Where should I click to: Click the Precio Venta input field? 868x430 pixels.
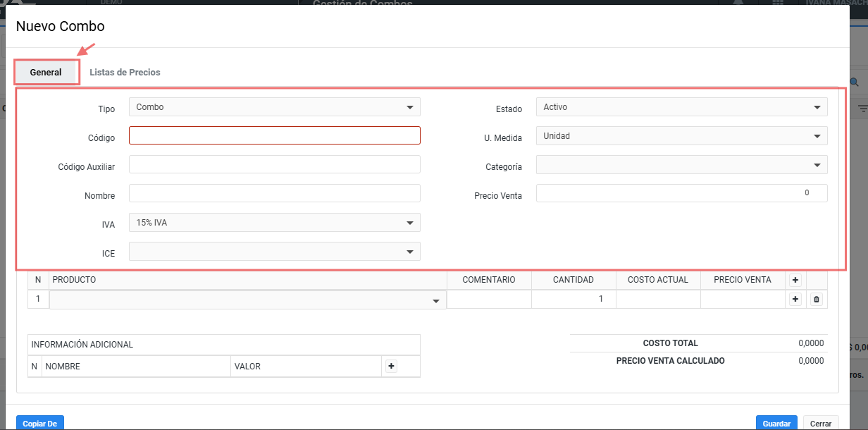click(x=681, y=193)
